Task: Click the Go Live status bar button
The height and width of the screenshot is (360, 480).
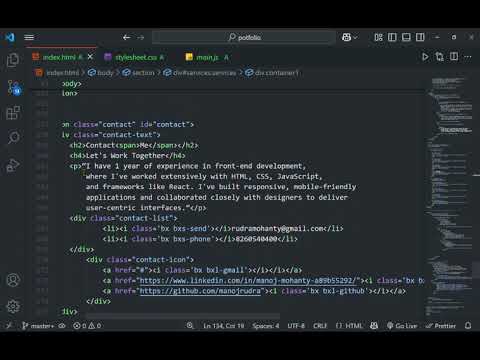Action: tap(402, 326)
